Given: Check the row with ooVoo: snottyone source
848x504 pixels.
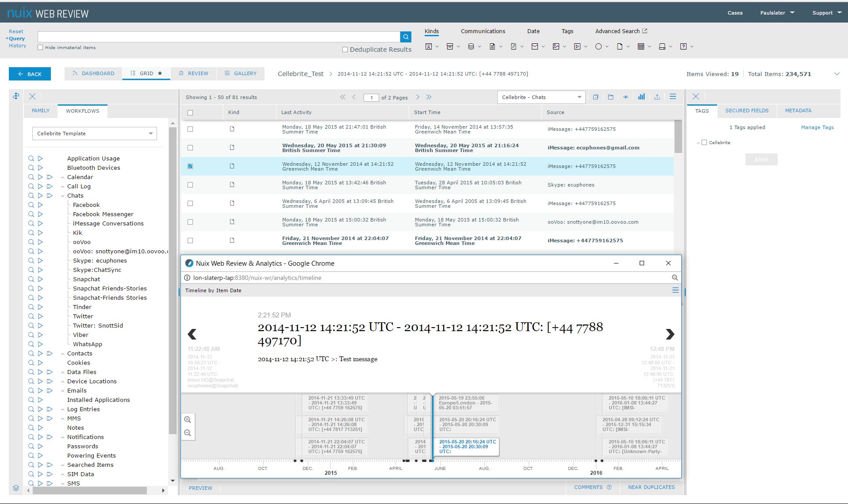Looking at the screenshot, I should click(x=190, y=222).
